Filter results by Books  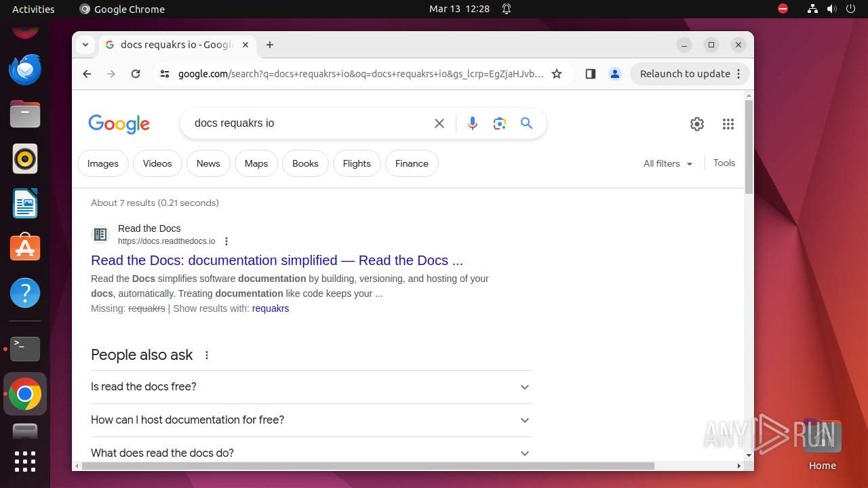tap(305, 163)
